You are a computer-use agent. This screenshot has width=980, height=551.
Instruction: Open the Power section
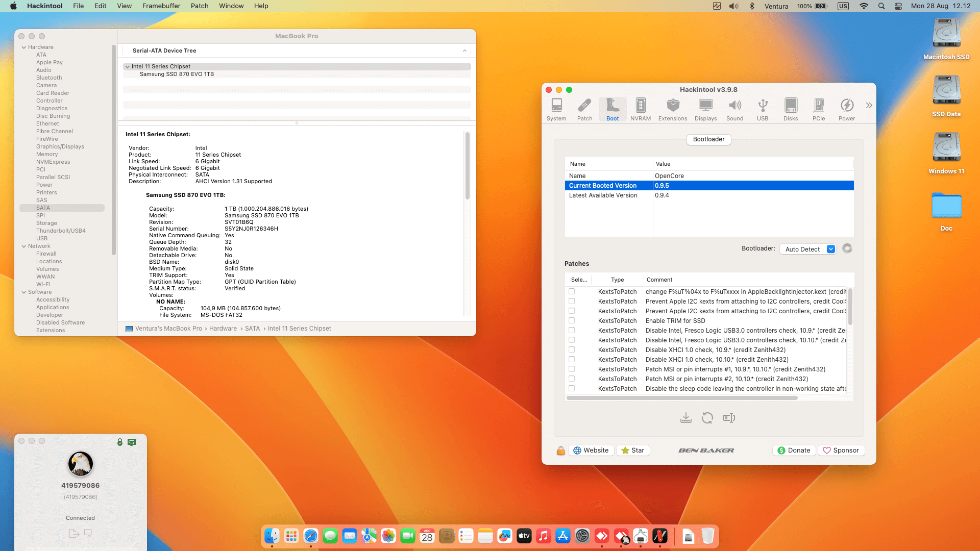(x=847, y=109)
